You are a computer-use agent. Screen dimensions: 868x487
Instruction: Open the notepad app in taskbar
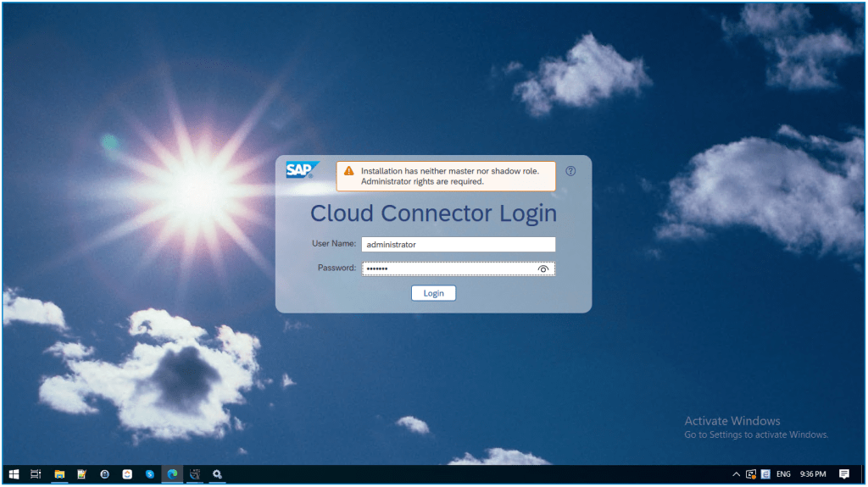click(82, 474)
